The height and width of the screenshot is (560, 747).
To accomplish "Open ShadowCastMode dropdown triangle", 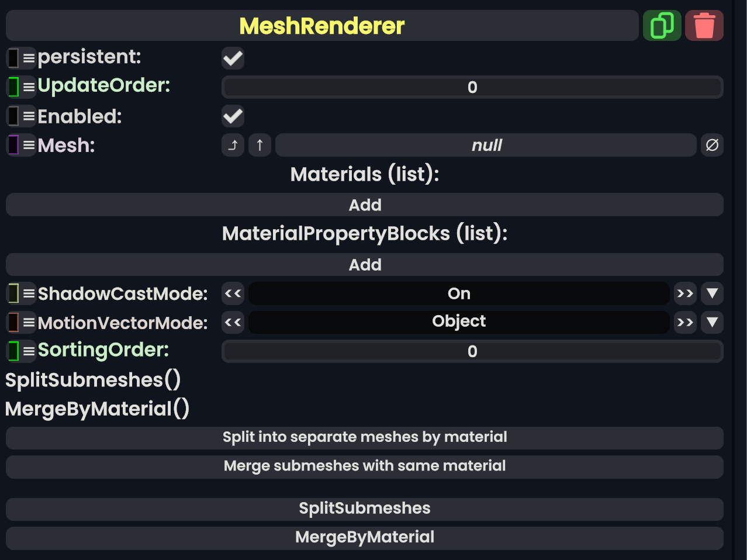I will coord(712,293).
